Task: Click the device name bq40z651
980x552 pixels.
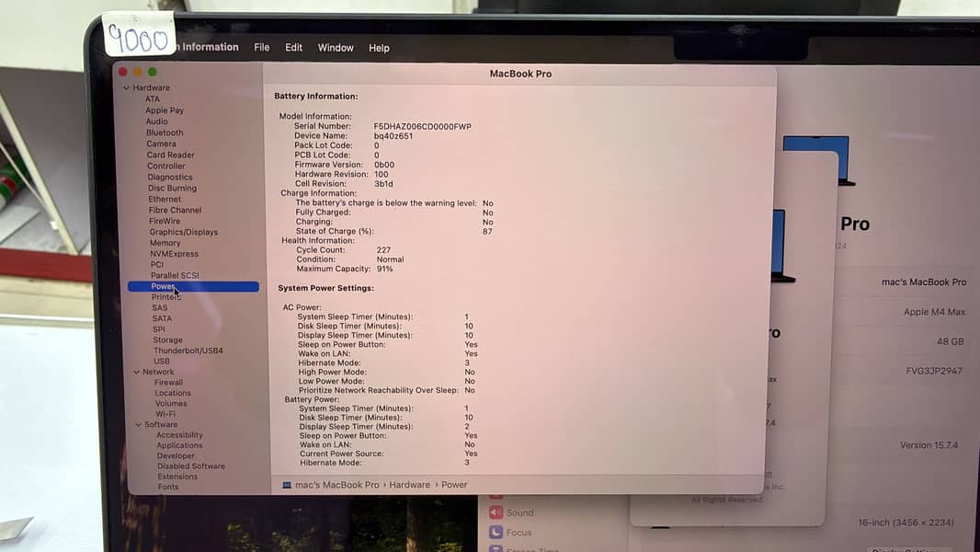Action: [393, 136]
